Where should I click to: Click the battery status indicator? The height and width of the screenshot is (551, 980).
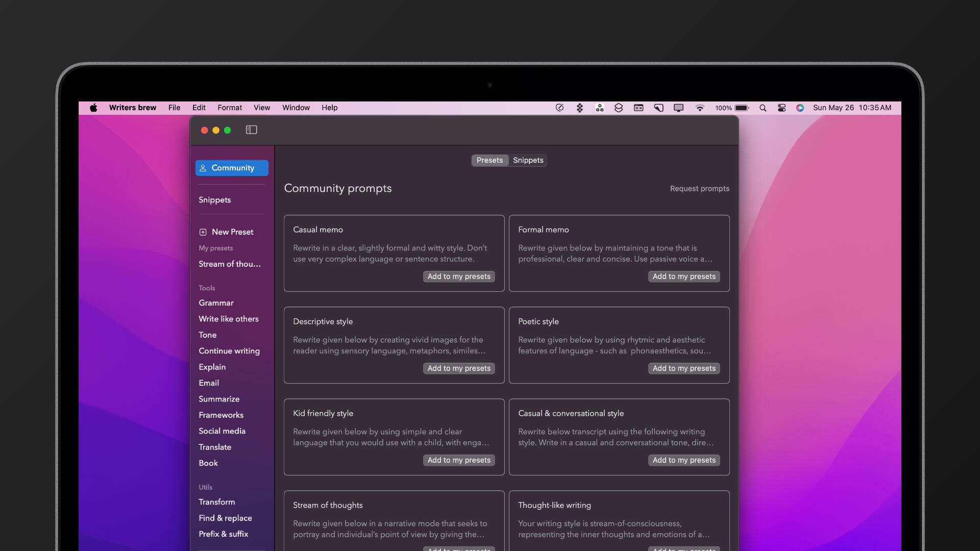pos(741,108)
